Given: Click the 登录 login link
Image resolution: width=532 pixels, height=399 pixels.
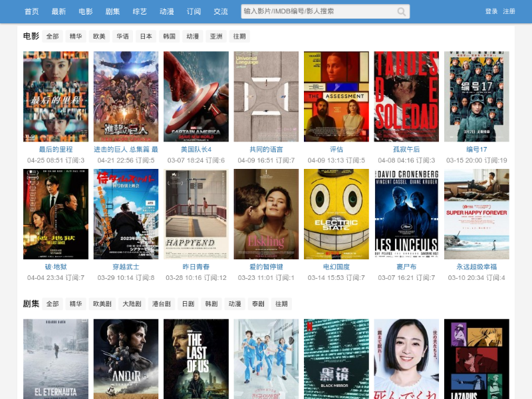Looking at the screenshot, I should [491, 11].
